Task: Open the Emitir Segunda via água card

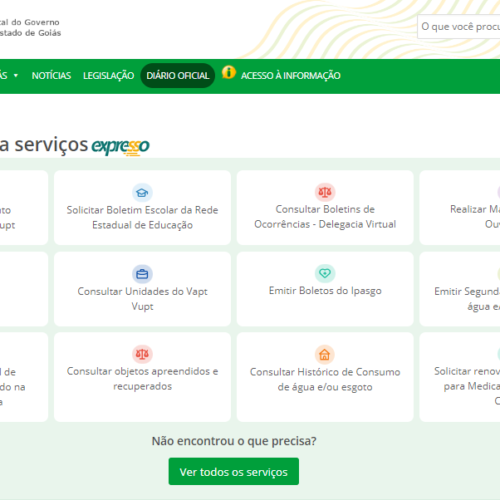Action: tap(460, 289)
